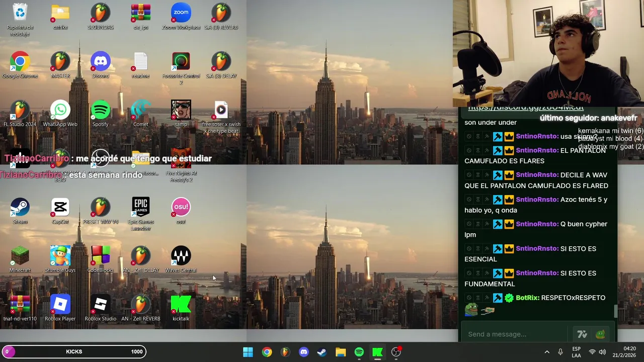Open the frog emote picker button
Image resolution: width=644 pixels, height=362 pixels.
point(600,334)
